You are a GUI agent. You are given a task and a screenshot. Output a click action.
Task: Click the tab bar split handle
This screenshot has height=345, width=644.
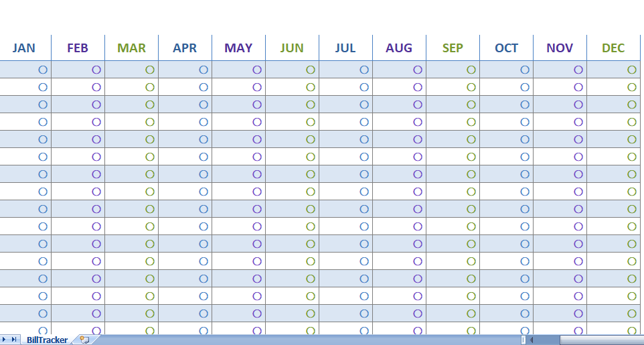tap(524, 340)
